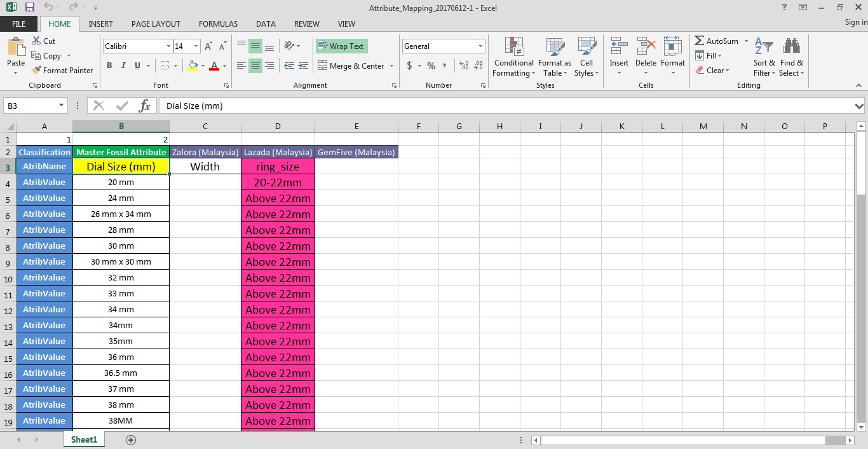
Task: Apply the Borders button
Action: pos(165,66)
